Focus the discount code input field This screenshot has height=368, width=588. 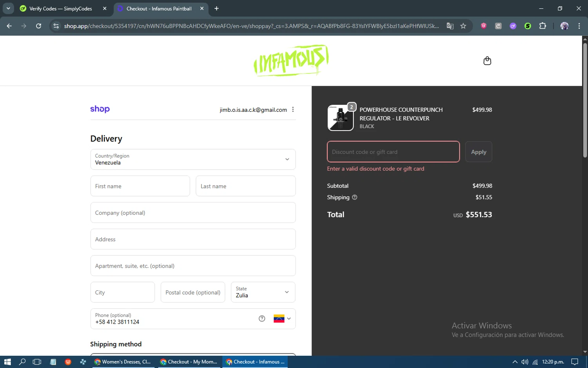click(x=393, y=152)
